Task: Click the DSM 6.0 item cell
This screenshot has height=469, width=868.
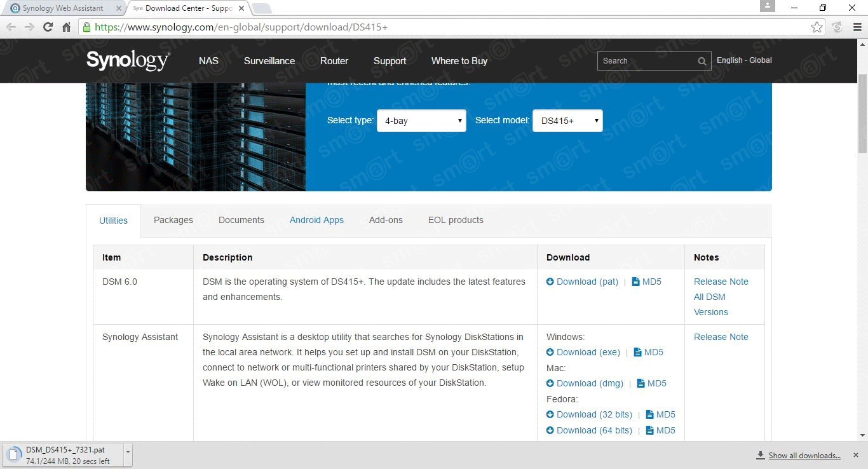Action: [x=143, y=297]
